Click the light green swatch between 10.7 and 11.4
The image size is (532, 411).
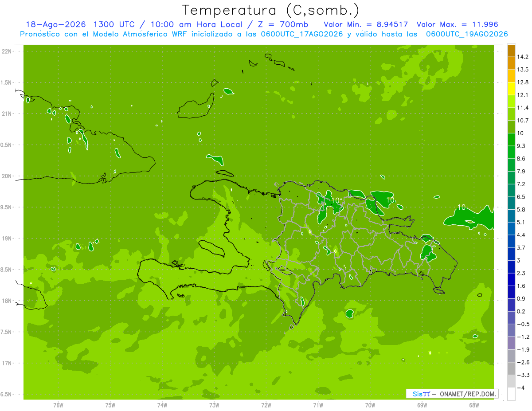pos(511,114)
